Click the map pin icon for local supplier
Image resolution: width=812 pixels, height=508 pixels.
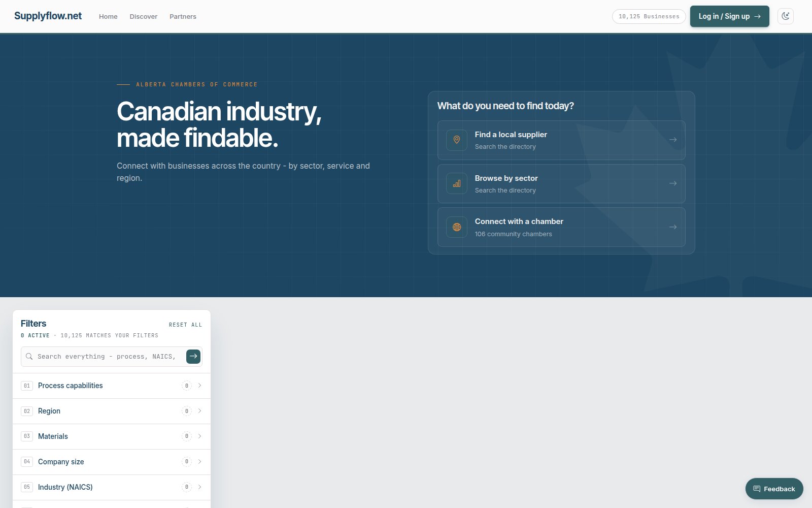[x=457, y=140]
